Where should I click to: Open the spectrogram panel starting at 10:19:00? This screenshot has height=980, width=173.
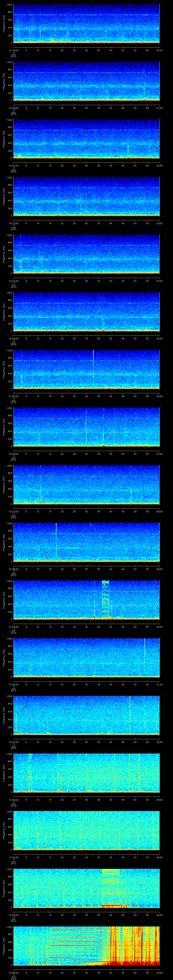coord(86,24)
